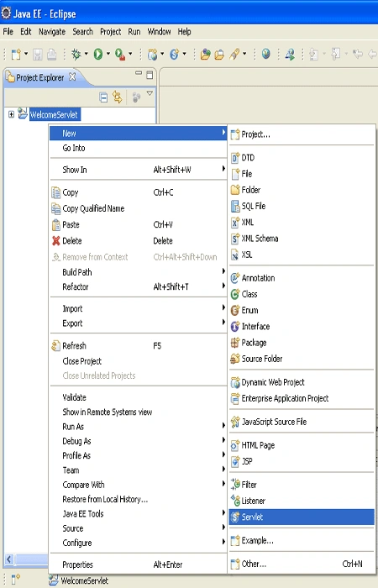Screen dimensions: 378x588
Task: Open the File menu
Action: click(x=8, y=32)
